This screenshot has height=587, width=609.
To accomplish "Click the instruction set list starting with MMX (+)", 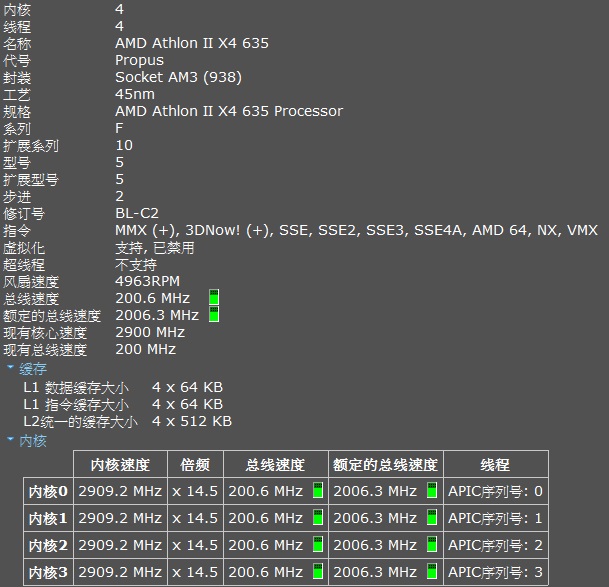I will [356, 230].
